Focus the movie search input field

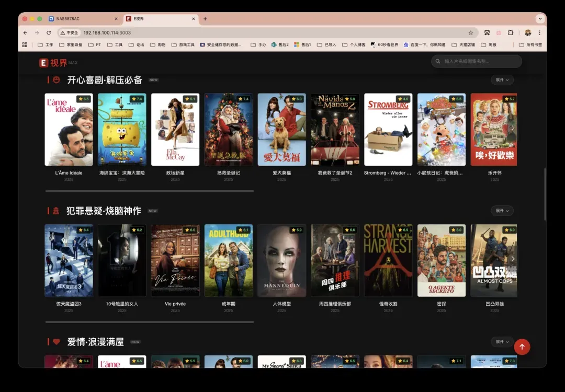click(477, 61)
